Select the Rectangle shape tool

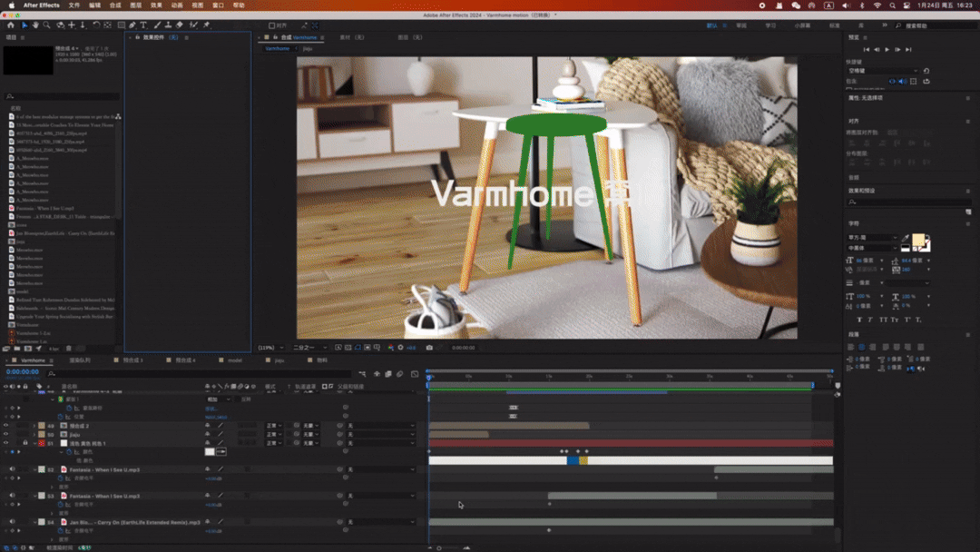coord(122,25)
